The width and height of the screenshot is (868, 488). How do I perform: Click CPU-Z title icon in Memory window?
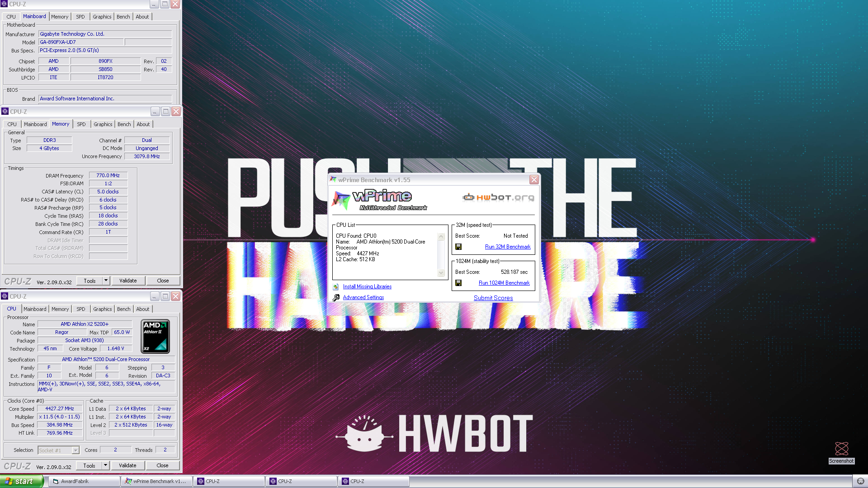(5, 111)
